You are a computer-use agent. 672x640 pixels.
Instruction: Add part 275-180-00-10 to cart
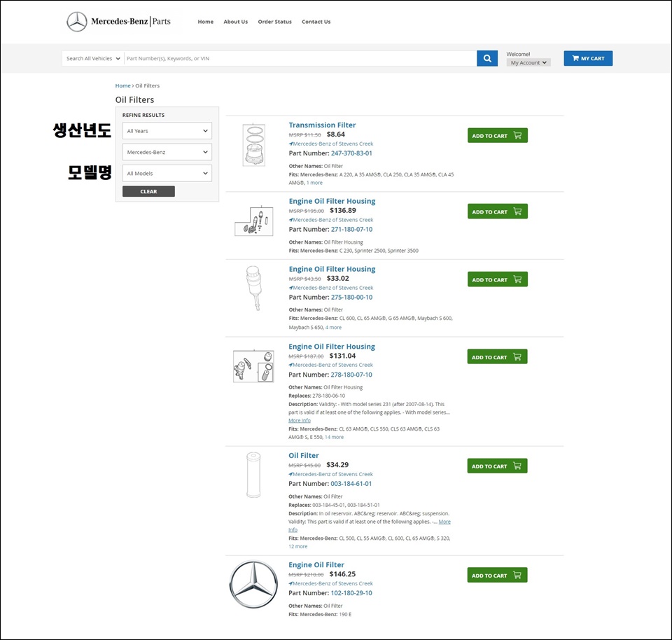[498, 279]
